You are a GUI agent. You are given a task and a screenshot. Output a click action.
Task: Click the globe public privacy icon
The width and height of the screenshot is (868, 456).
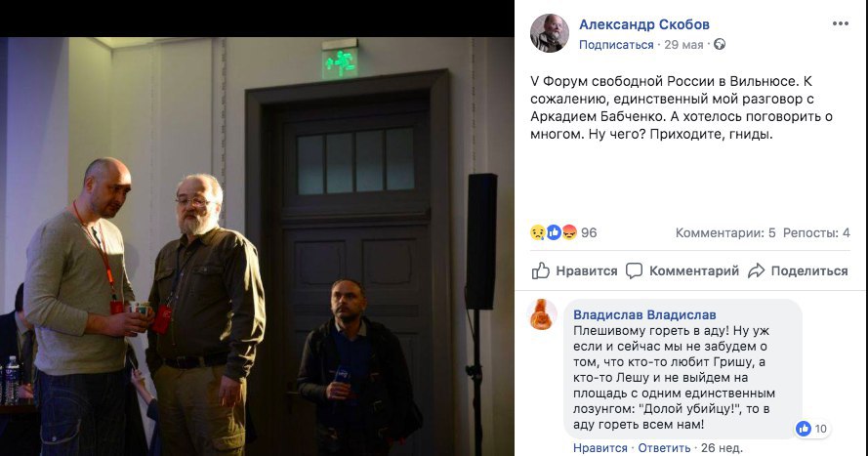[x=719, y=44]
